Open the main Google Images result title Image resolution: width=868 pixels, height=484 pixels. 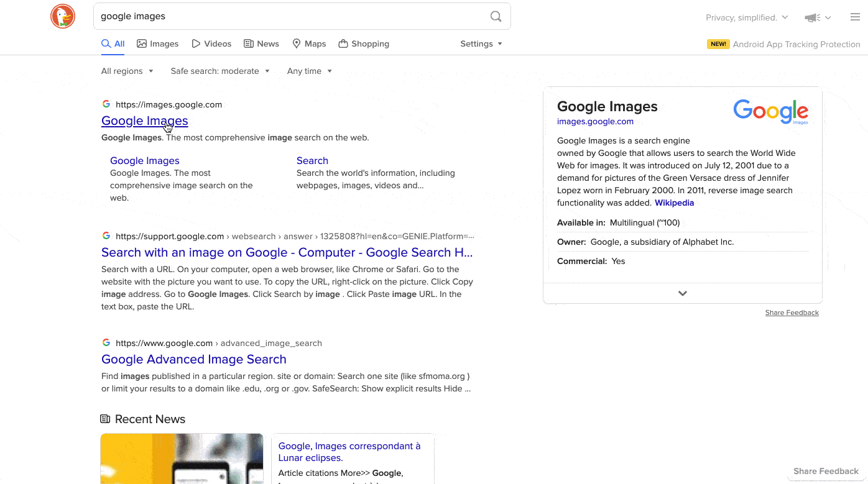(x=144, y=121)
